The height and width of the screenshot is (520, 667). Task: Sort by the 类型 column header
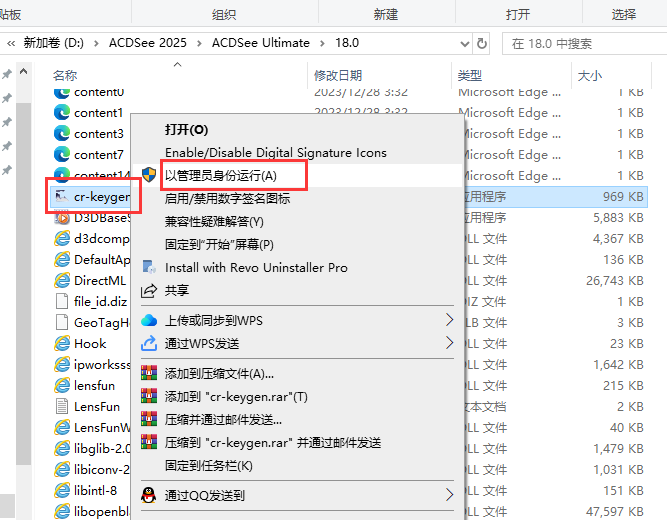470,75
